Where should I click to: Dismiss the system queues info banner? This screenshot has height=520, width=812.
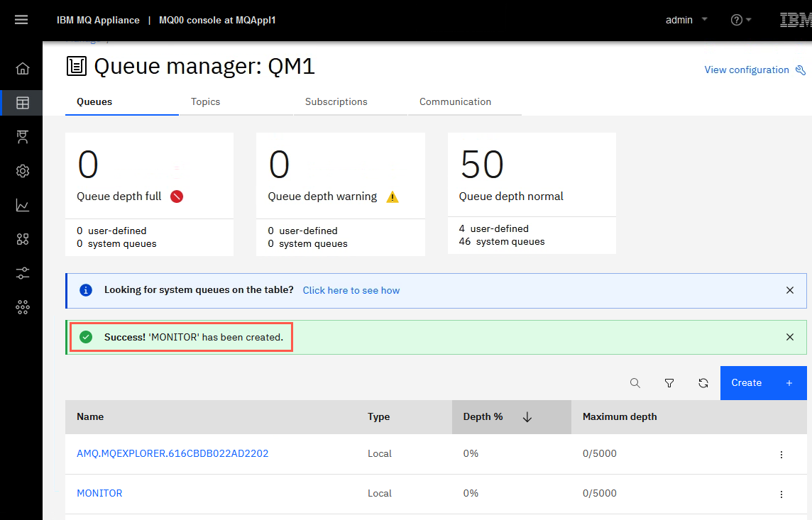[x=790, y=290]
